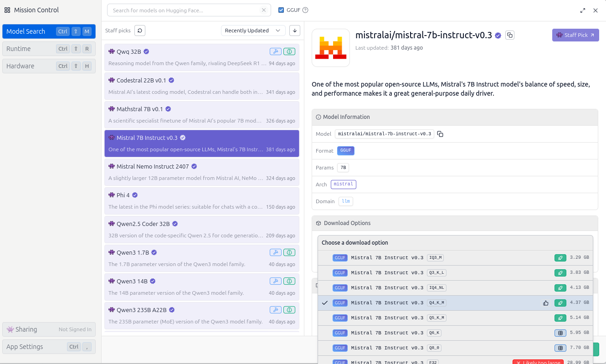This screenshot has height=364, width=606.
Task: Click the green rocket icon on the IQ4_NL row
Action: pos(560,288)
